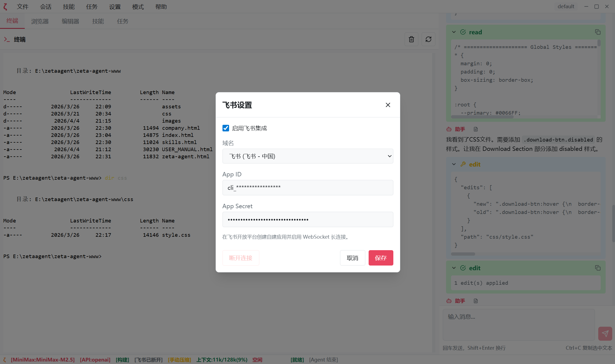
Task: Click the send message paper plane icon
Action: 605,333
